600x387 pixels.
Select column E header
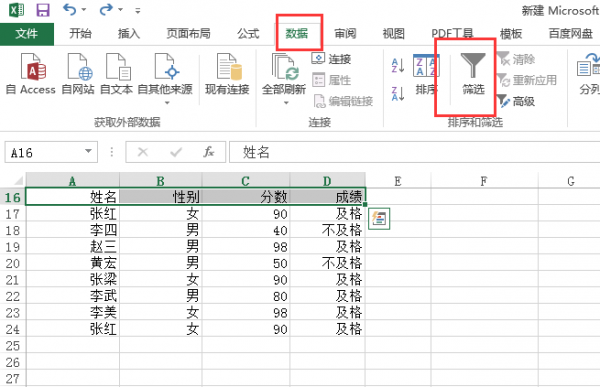[398, 181]
